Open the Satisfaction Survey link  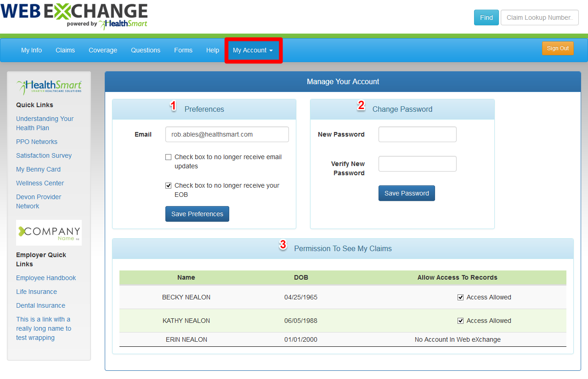click(x=44, y=155)
